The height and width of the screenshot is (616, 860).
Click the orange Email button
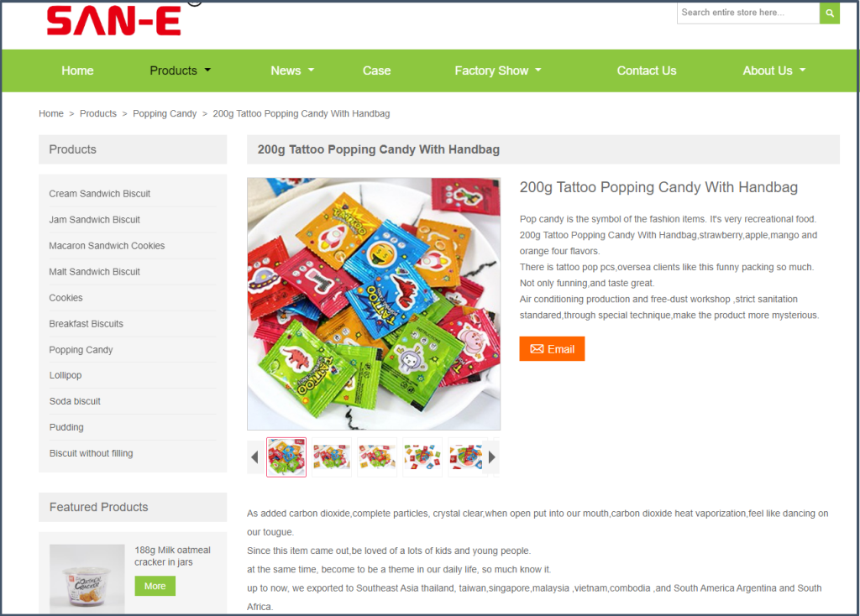tap(552, 349)
